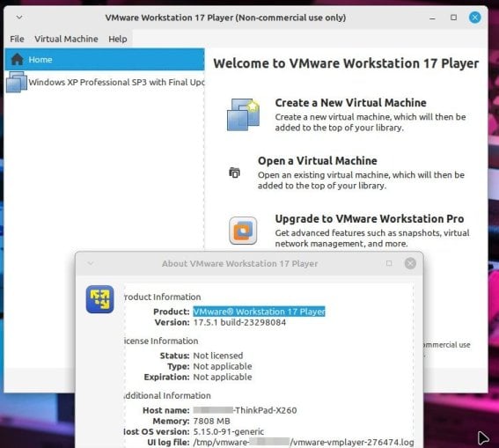The image size is (499, 448).
Task: Click the Status value Not licensed
Action: [218, 356]
